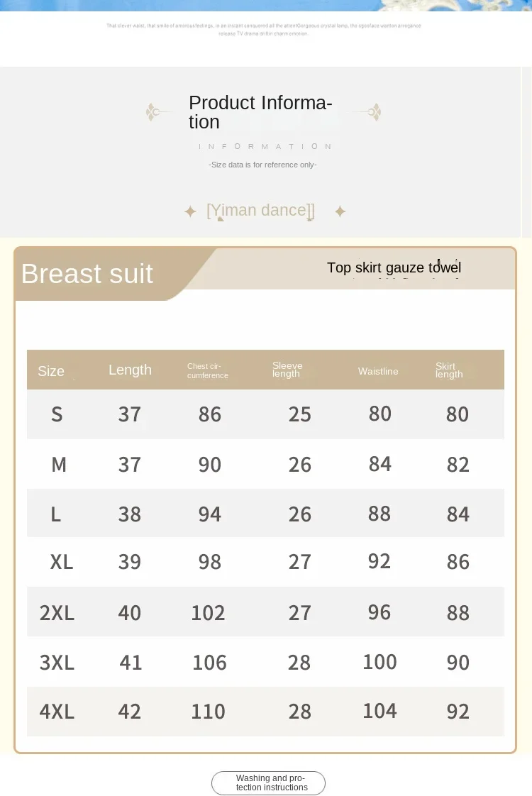This screenshot has width=532, height=796.
Task: Click the 4XL chest circumference value 110
Action: 208,712
